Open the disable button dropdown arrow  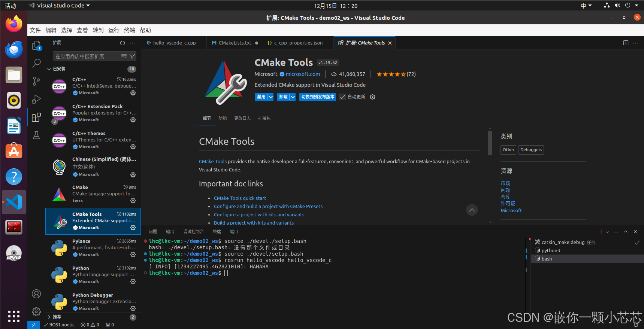[270, 97]
